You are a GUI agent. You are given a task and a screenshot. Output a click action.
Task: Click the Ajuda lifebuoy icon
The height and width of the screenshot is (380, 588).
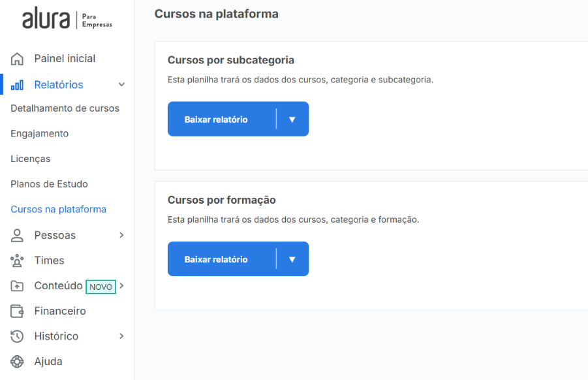click(x=17, y=362)
